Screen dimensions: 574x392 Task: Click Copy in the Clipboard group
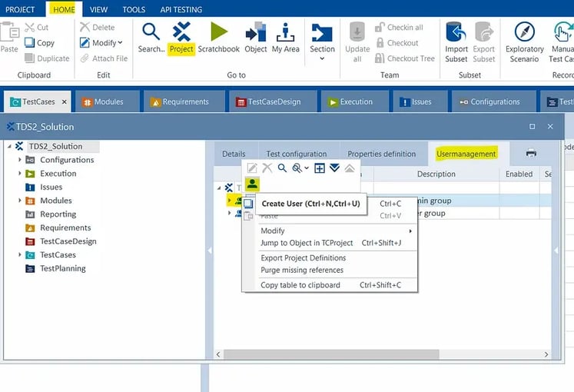tap(39, 43)
